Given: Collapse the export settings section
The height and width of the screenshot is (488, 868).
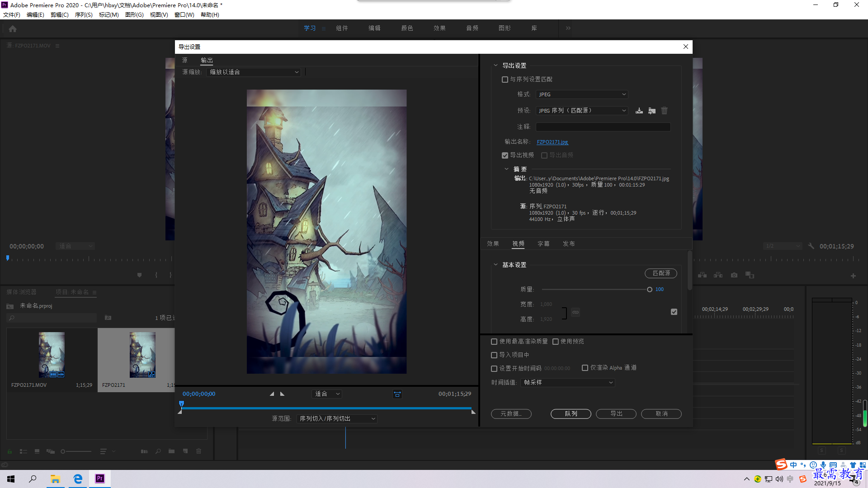Looking at the screenshot, I should (x=495, y=66).
